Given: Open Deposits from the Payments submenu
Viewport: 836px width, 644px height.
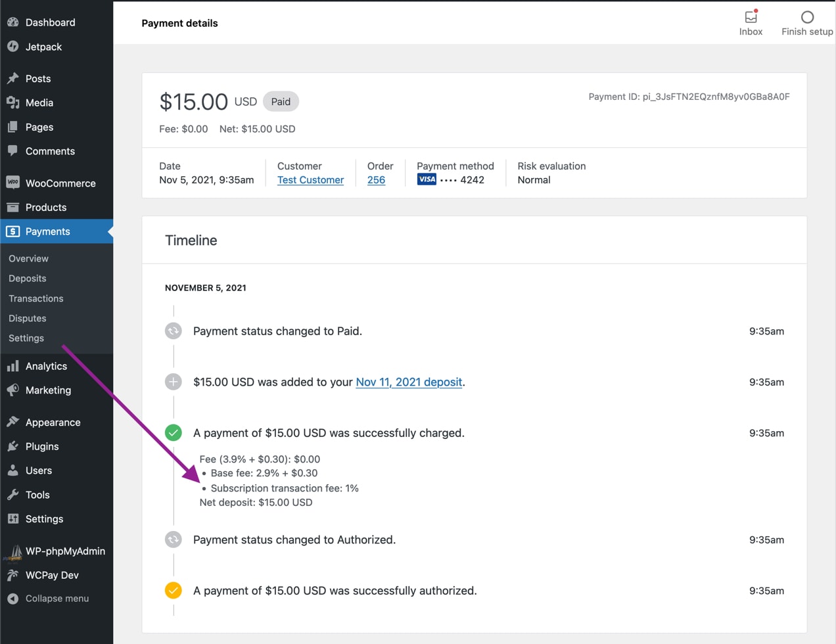Looking at the screenshot, I should pos(27,278).
